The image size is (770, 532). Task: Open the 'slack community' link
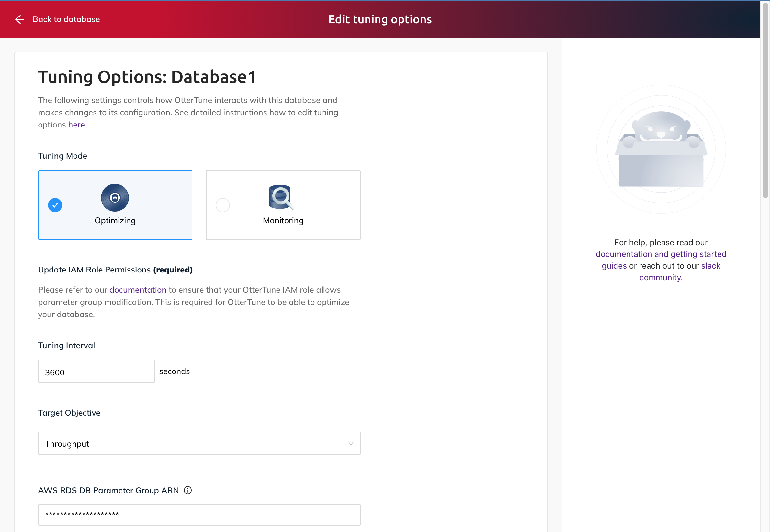tap(680, 272)
